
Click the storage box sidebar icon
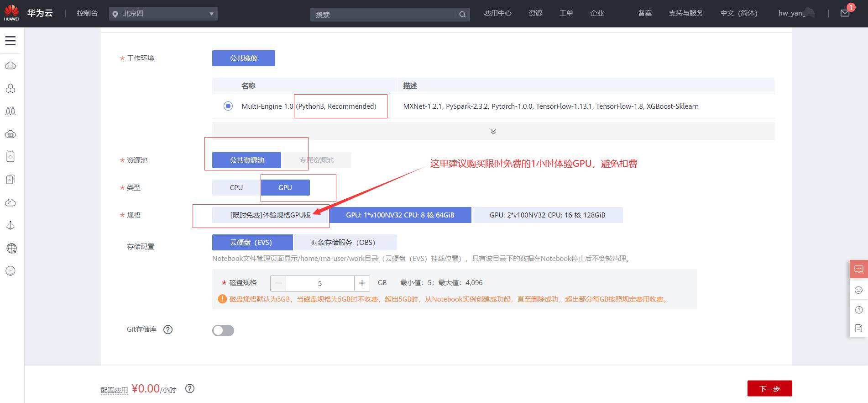10,157
